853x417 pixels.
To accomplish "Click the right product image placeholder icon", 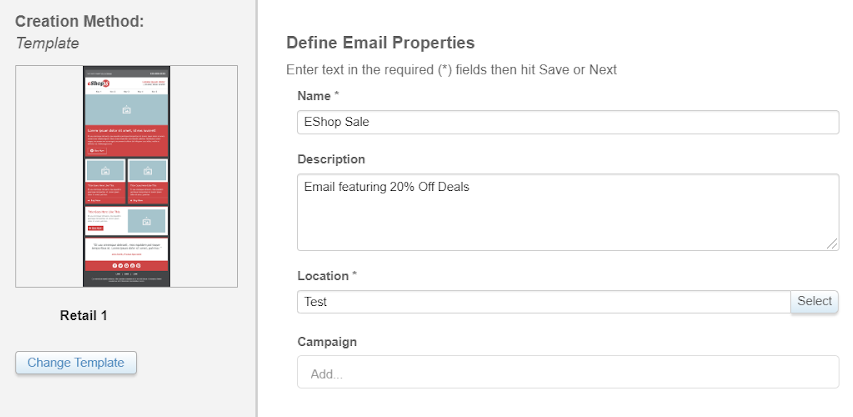I will 147,171.
